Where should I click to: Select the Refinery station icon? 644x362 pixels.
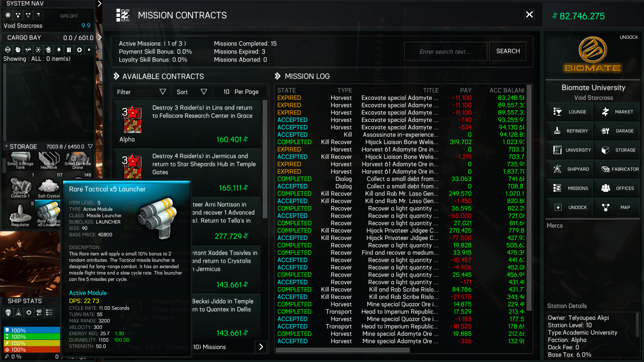(x=570, y=131)
